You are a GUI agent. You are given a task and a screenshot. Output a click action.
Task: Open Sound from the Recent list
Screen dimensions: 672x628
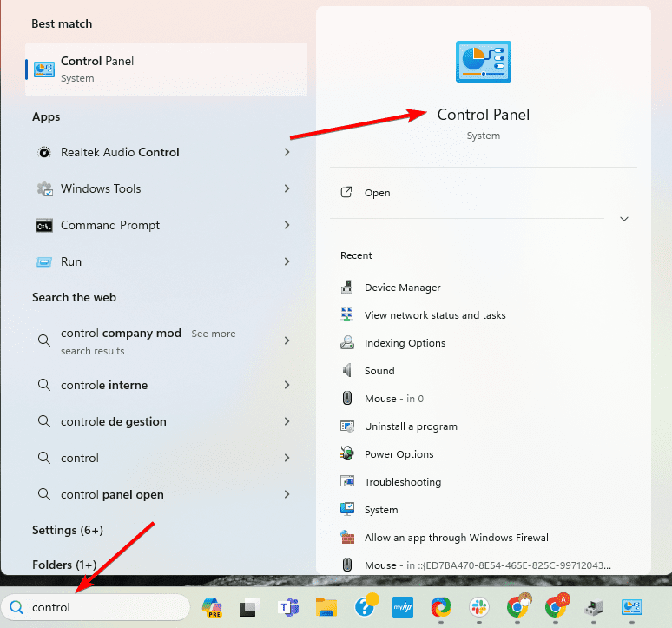pos(379,371)
